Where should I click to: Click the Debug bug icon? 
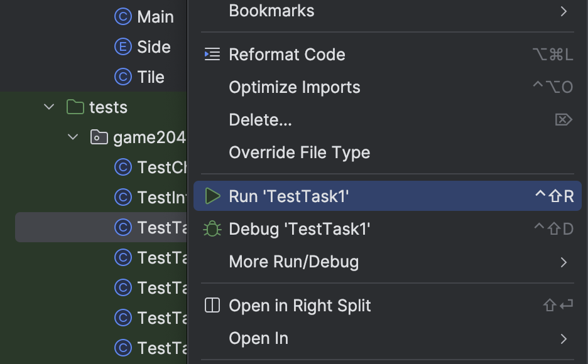click(212, 229)
